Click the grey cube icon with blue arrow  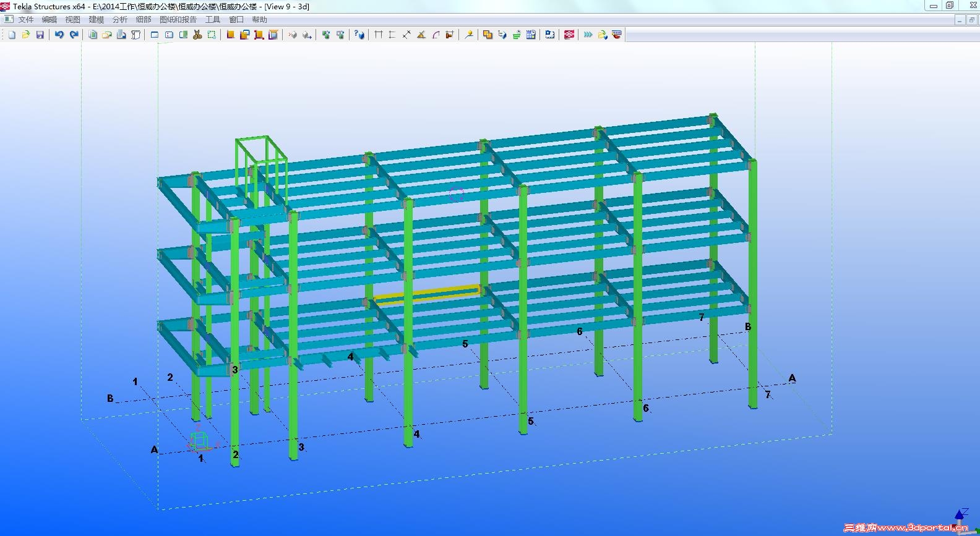[307, 35]
